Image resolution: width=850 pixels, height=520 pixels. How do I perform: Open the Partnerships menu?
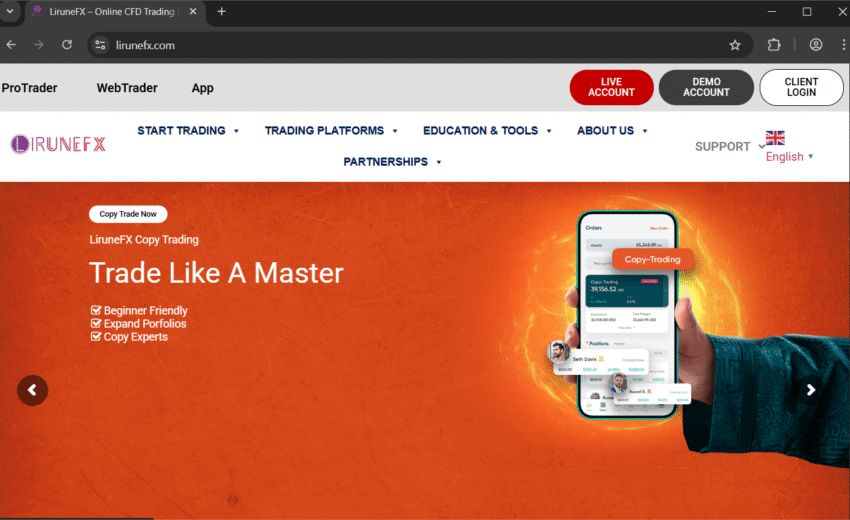(x=392, y=162)
